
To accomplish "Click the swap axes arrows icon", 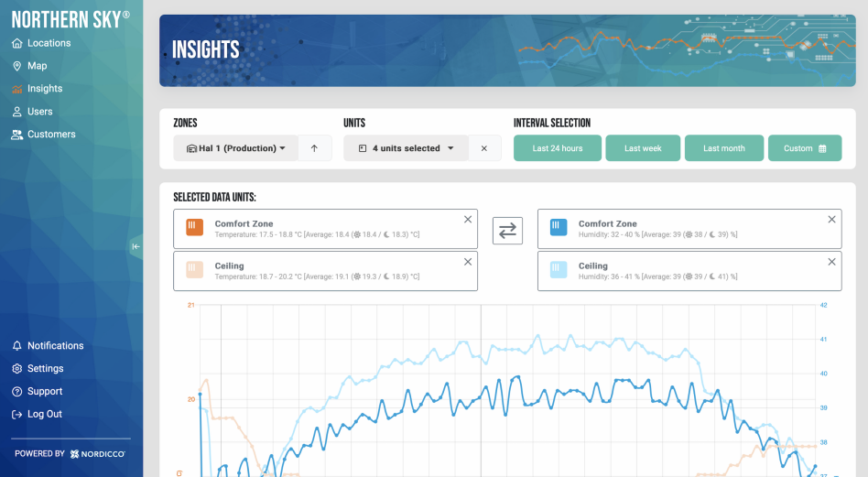I will pyautogui.click(x=507, y=230).
